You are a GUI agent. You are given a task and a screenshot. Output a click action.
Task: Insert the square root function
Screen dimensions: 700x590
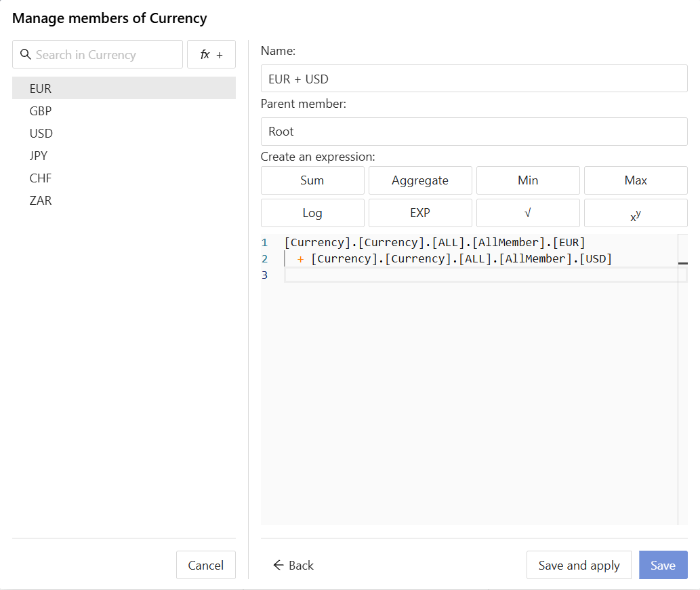(x=528, y=213)
